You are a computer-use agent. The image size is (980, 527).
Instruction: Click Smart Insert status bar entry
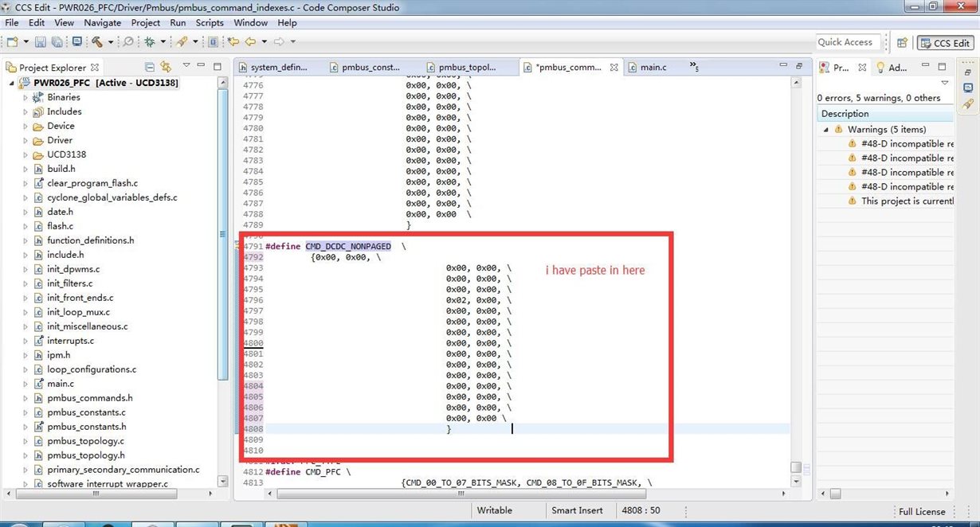tap(577, 510)
